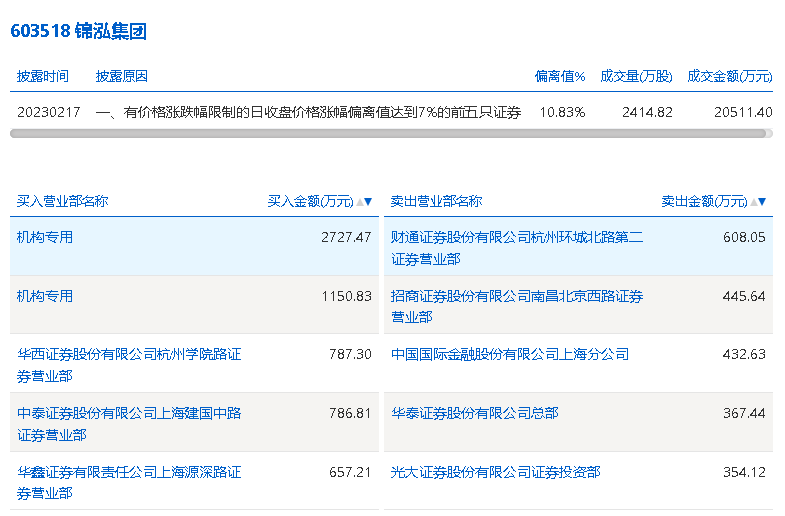Click the 披露原因 column header
This screenshot has width=785, height=516.
[122, 76]
